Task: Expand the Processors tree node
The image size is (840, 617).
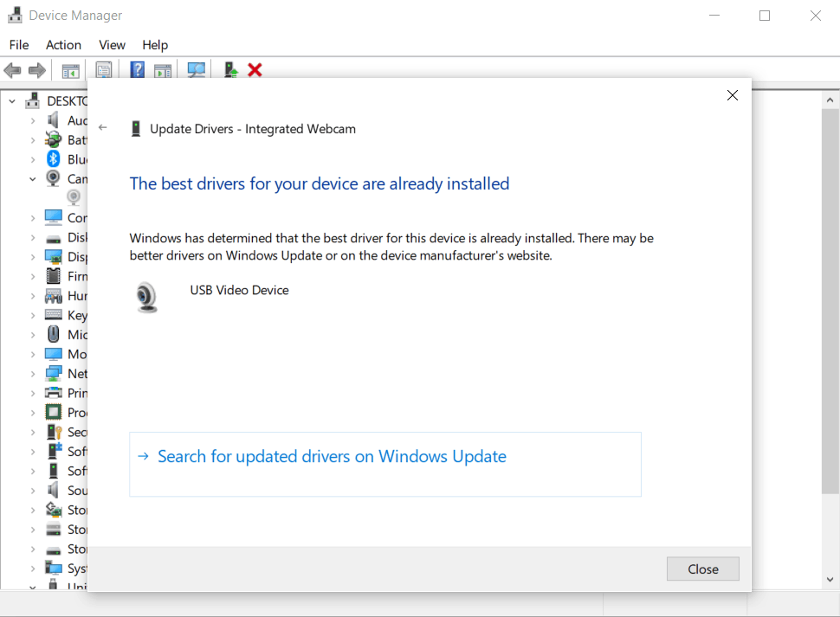Action: [33, 413]
